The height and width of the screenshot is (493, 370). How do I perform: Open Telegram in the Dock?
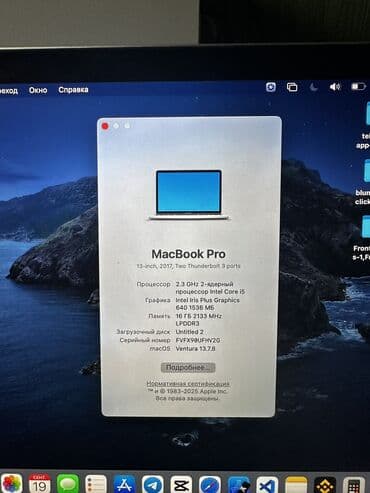[153, 484]
